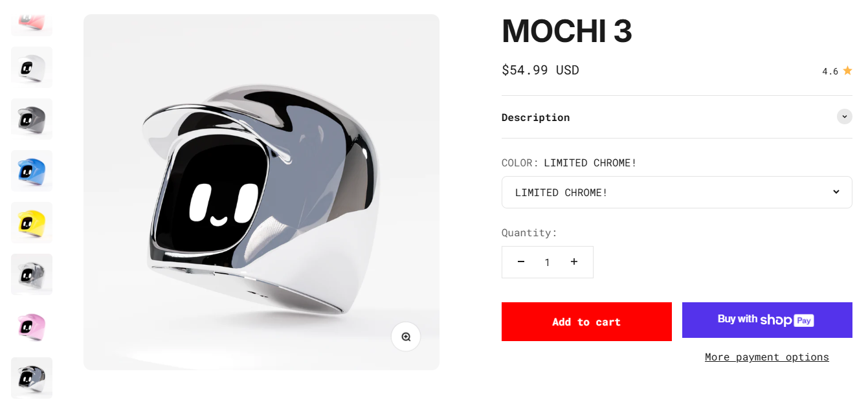This screenshot has width=868, height=400.
Task: Select the yellow Mochi thumbnail
Action: click(x=32, y=223)
